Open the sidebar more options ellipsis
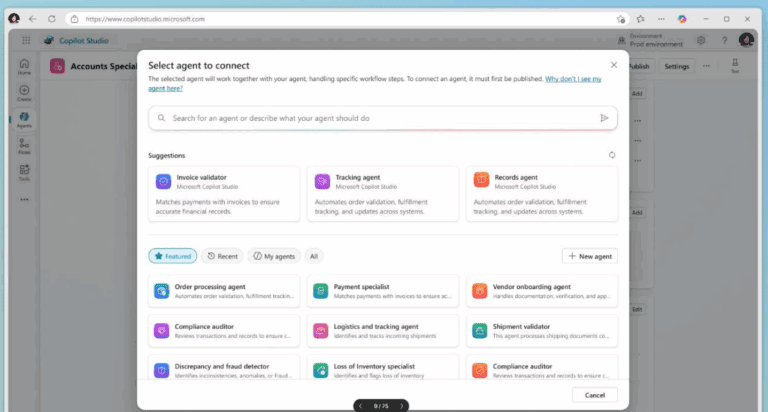Viewport: 768px width, 412px height. [x=24, y=199]
